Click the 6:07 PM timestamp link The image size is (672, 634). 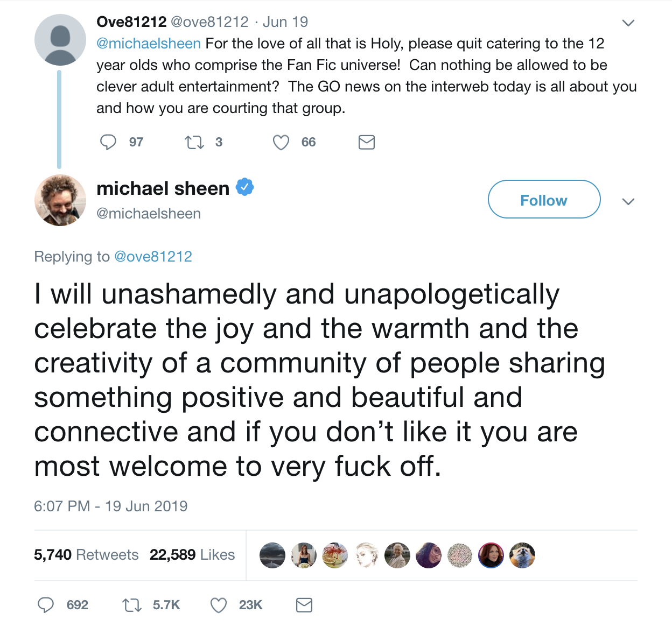point(110,506)
